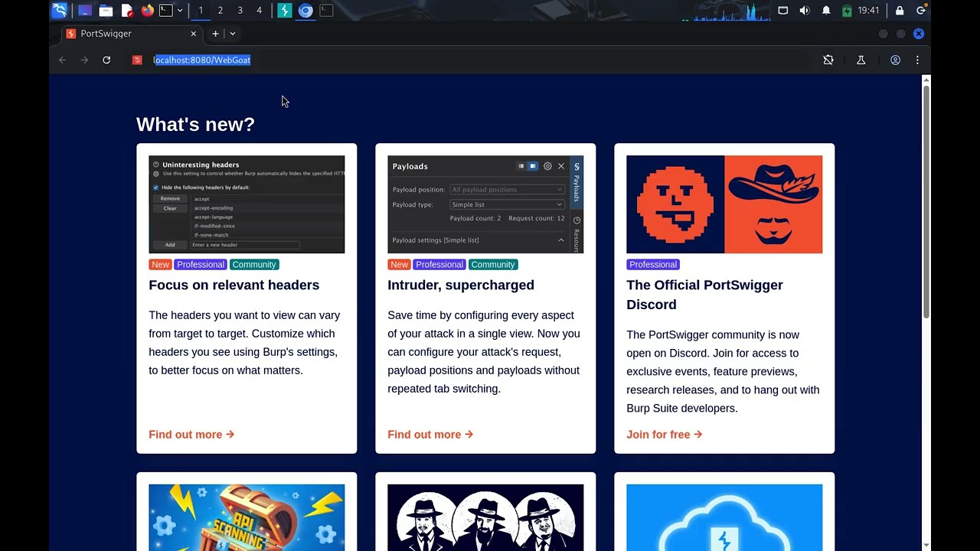Switch to workspace 3
Image resolution: width=980 pixels, height=551 pixels.
[240, 11]
